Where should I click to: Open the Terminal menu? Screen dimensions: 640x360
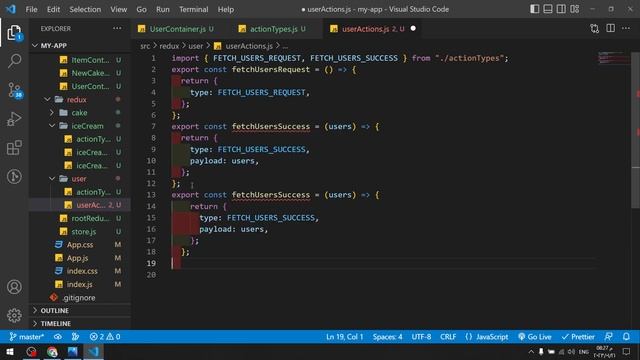click(x=193, y=9)
